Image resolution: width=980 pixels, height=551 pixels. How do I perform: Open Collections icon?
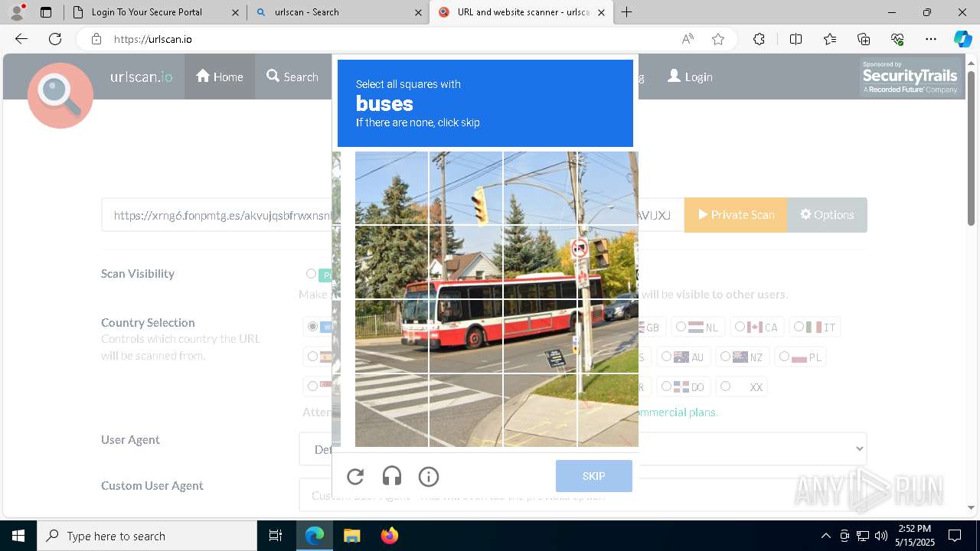(864, 39)
